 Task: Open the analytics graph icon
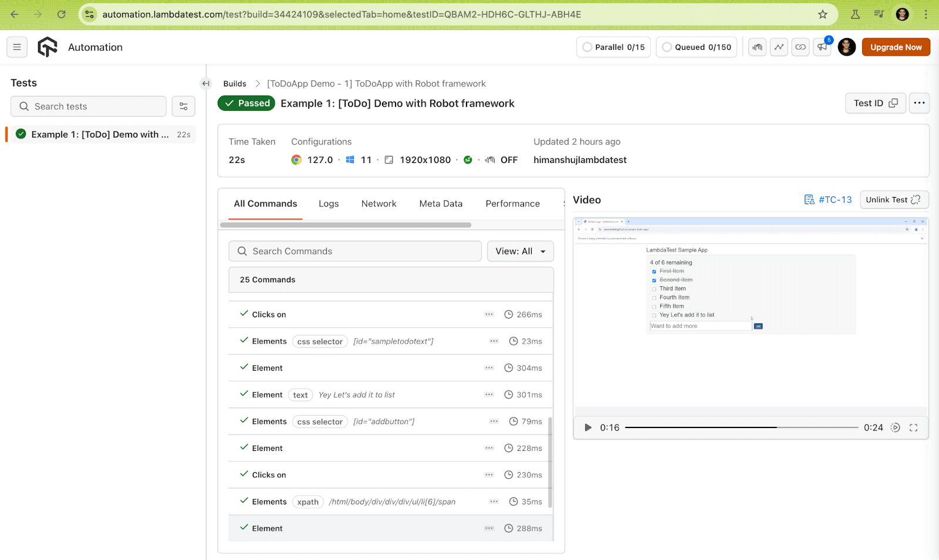779,47
